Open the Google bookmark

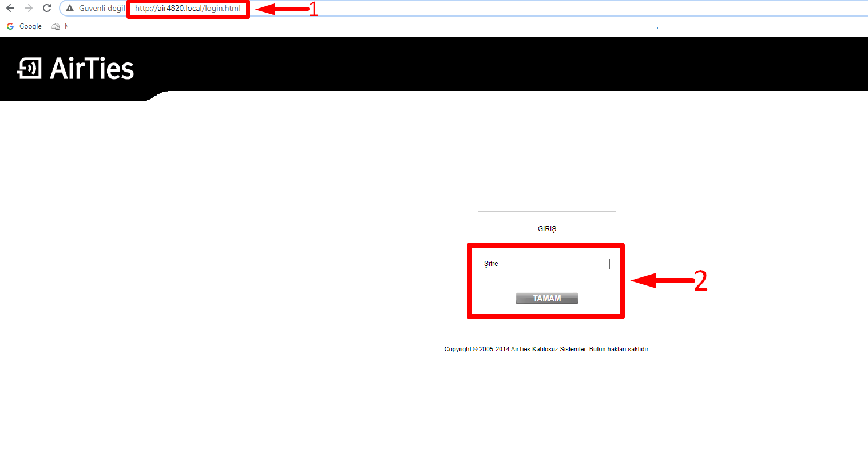(x=25, y=26)
